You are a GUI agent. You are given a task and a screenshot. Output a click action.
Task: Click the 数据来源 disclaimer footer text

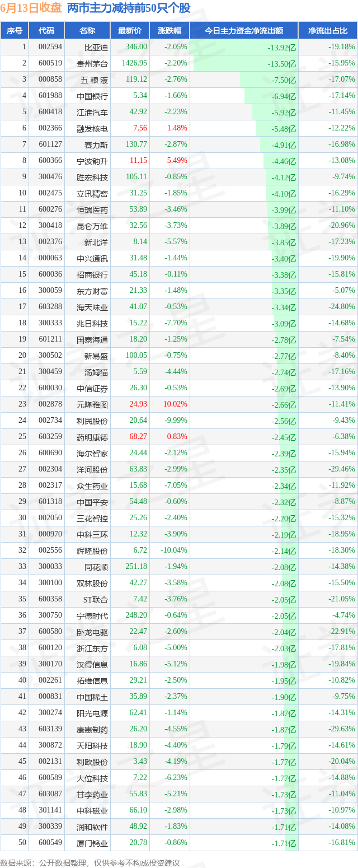tap(91, 862)
